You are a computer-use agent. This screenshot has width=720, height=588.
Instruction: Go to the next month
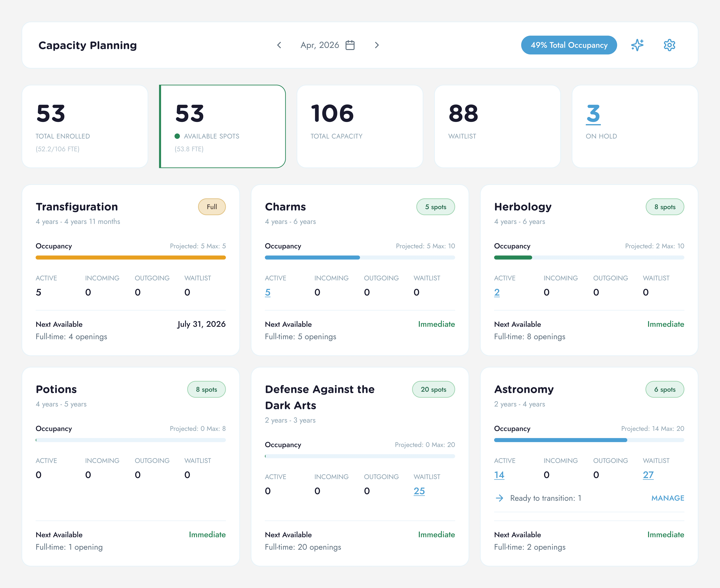(377, 45)
